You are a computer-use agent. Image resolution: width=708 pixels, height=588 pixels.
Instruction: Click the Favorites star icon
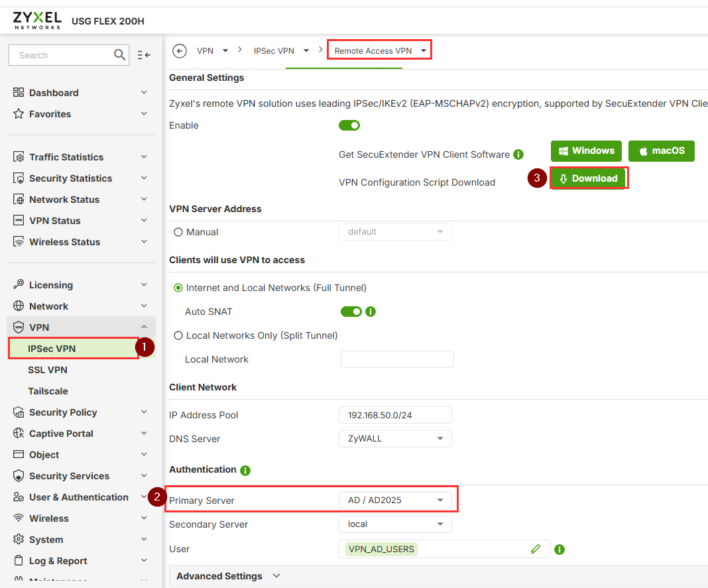point(19,114)
